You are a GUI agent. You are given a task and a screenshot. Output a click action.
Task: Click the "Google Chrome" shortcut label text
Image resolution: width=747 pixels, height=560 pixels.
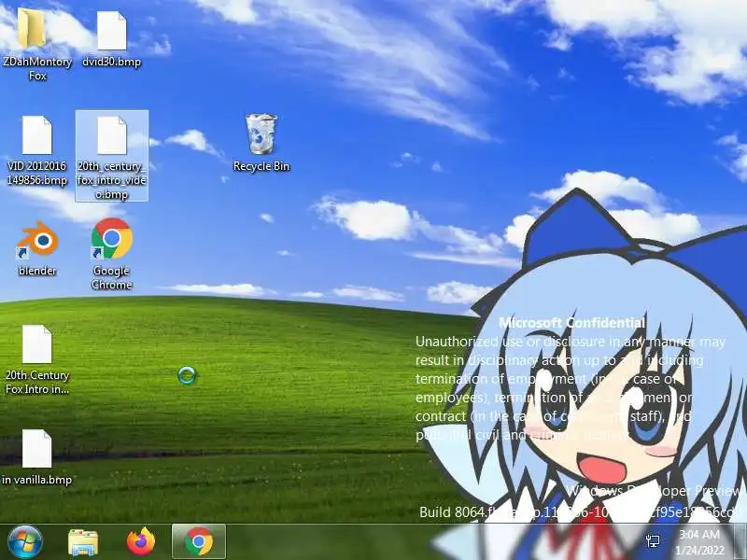(x=111, y=277)
